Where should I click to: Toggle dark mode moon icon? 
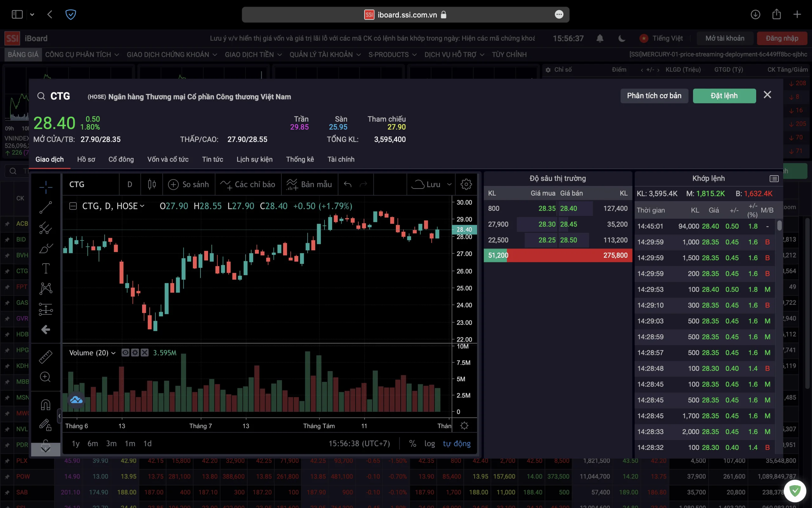click(622, 38)
